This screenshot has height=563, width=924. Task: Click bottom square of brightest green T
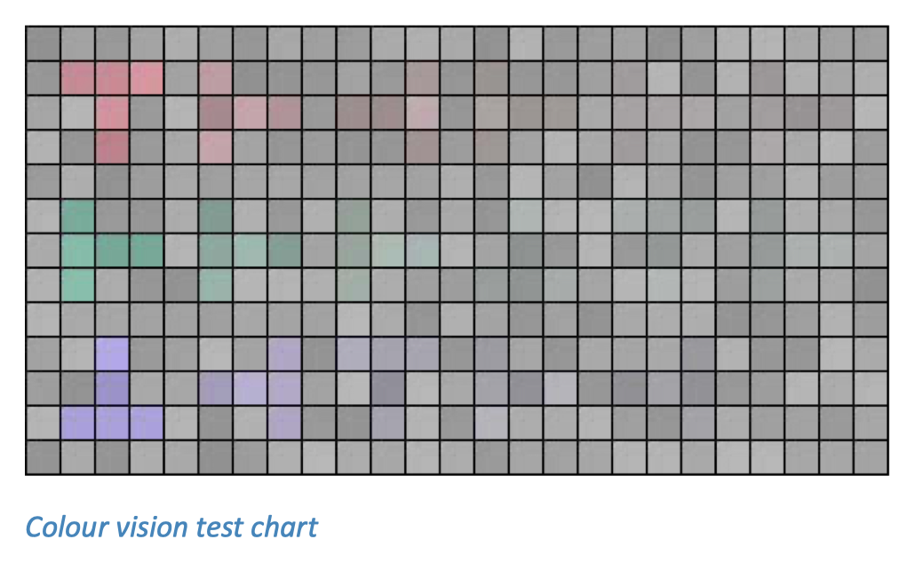(78, 285)
